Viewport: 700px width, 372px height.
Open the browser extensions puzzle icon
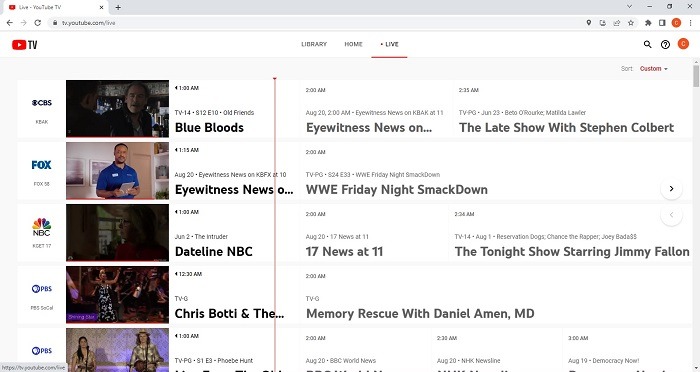tap(648, 23)
